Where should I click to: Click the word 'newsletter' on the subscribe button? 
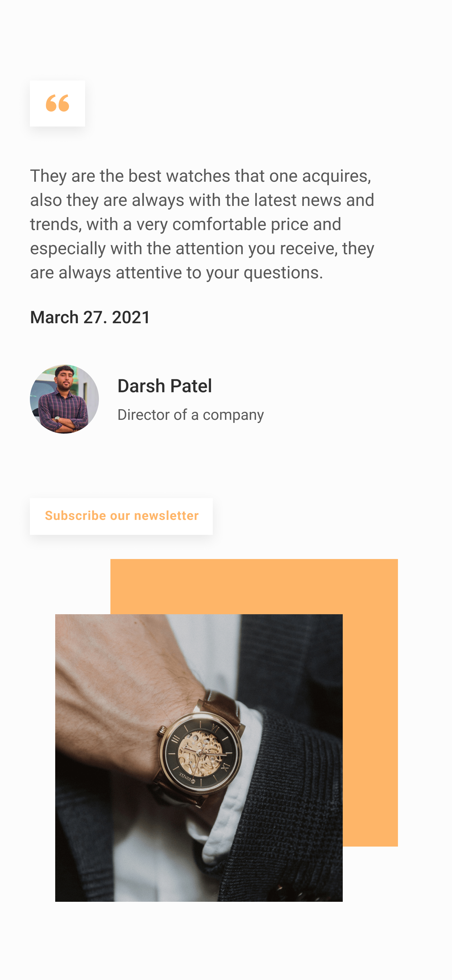pyautogui.click(x=166, y=516)
